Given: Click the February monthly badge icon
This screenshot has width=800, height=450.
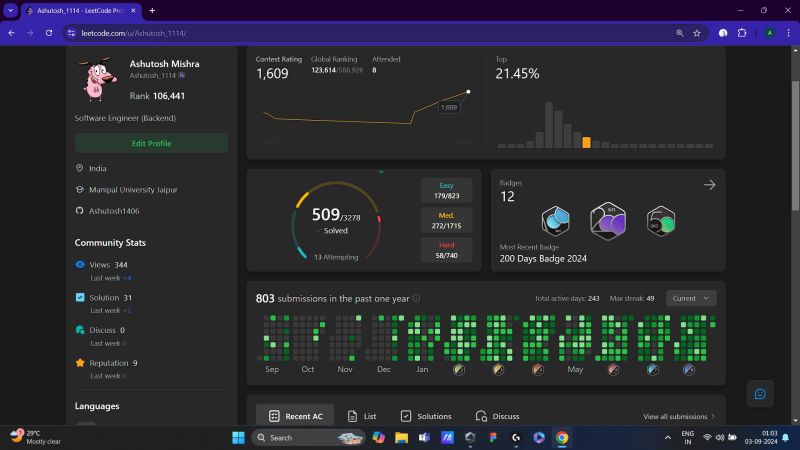Looking at the screenshot, I should pyautogui.click(x=459, y=369).
